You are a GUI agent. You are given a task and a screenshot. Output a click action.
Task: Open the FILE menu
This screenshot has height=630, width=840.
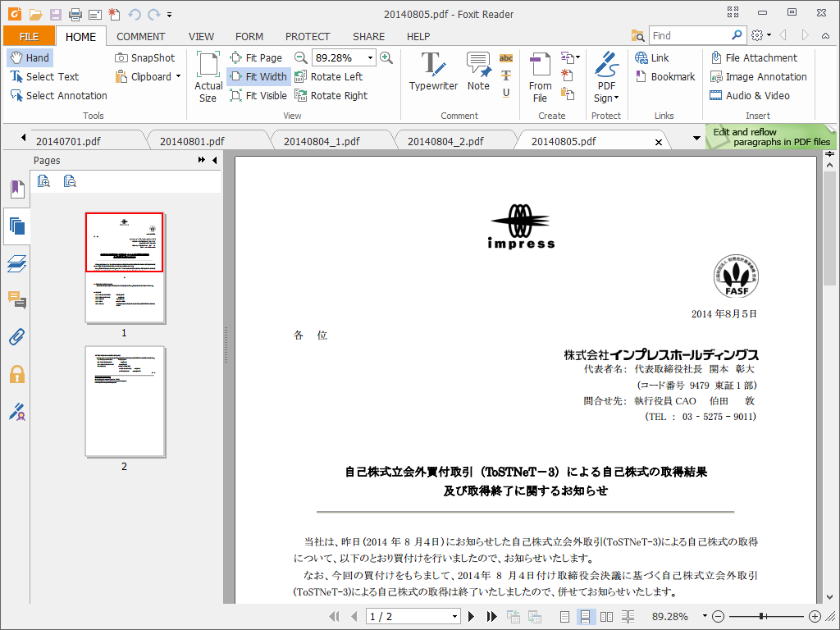[29, 36]
